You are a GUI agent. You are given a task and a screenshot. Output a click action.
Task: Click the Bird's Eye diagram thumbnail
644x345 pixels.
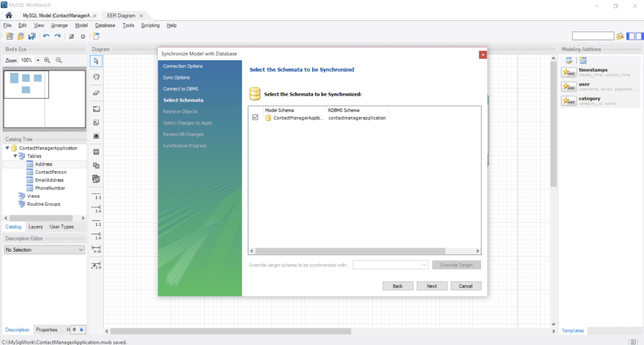45,99
